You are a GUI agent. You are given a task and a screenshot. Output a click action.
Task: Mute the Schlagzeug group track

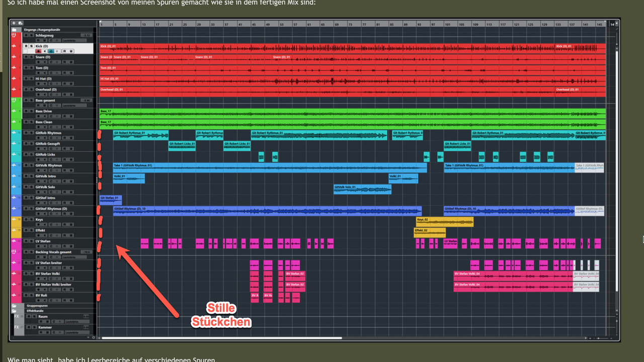coord(26,35)
